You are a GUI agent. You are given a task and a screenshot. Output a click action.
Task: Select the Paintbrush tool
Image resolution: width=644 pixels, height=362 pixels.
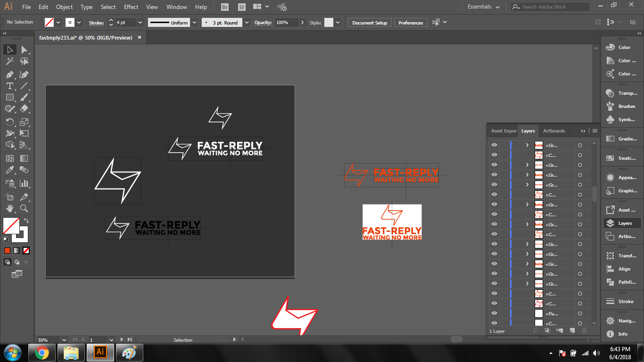point(25,97)
